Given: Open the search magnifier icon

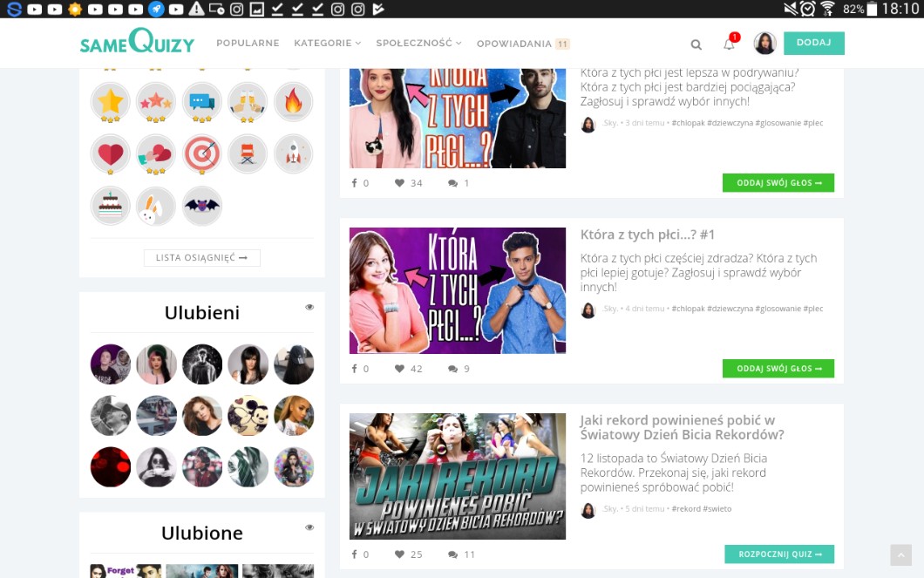Looking at the screenshot, I should coord(696,44).
